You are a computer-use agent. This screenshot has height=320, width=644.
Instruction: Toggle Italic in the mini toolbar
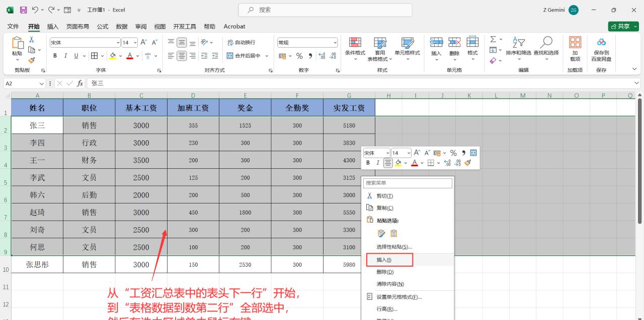(378, 163)
